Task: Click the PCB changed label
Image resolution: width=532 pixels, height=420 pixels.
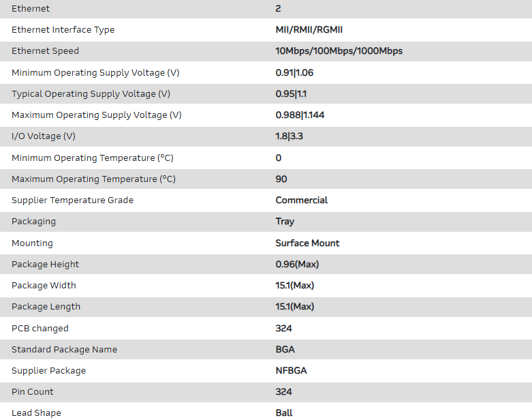Action: click(x=40, y=329)
